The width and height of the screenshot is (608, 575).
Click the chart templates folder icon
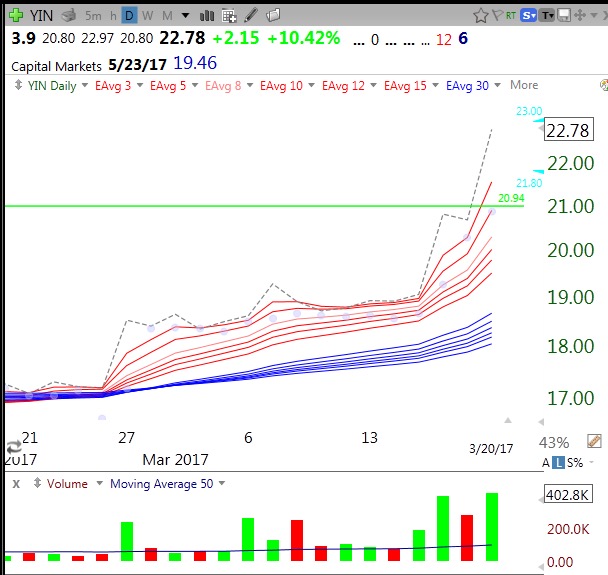(273, 16)
